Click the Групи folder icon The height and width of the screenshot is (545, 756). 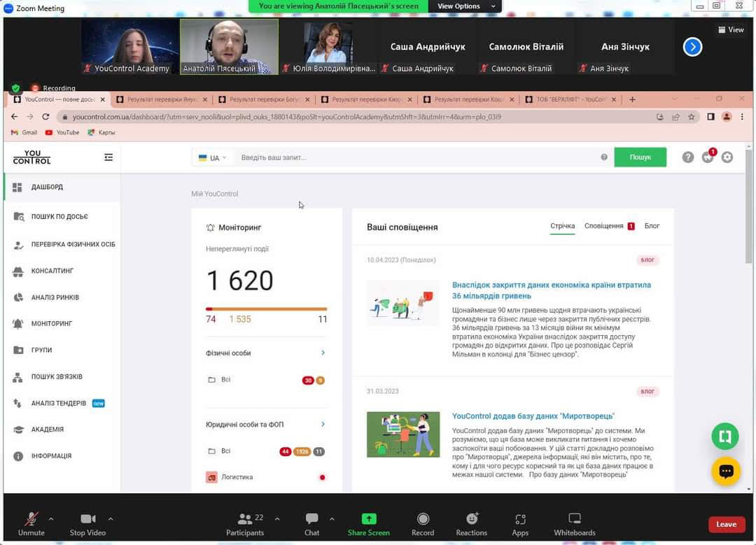point(18,350)
